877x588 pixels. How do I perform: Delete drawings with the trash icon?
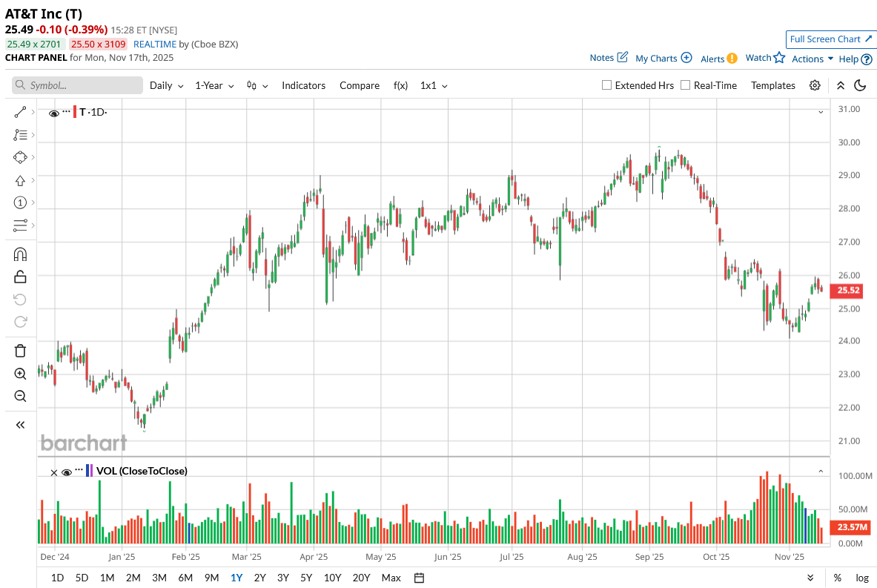[20, 351]
